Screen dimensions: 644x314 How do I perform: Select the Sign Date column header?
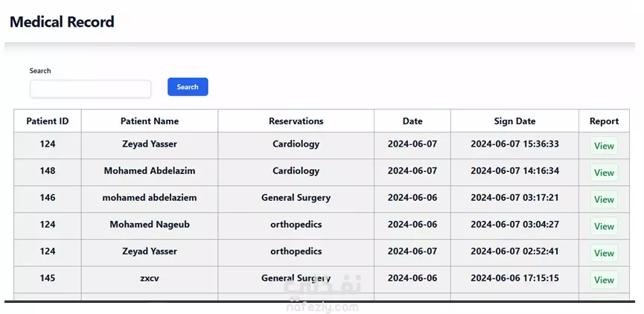tap(514, 121)
